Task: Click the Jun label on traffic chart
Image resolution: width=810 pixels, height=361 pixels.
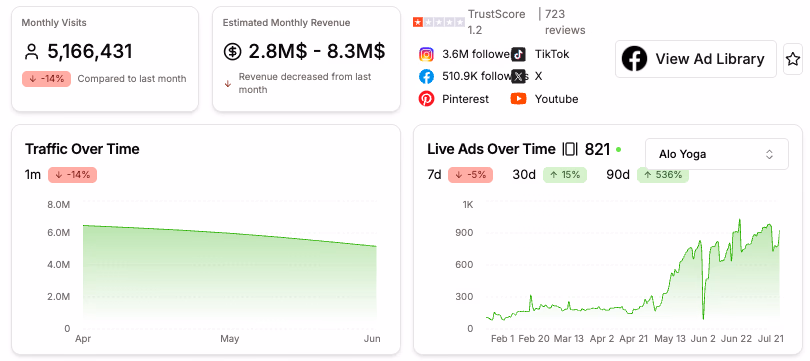Action: (372, 339)
